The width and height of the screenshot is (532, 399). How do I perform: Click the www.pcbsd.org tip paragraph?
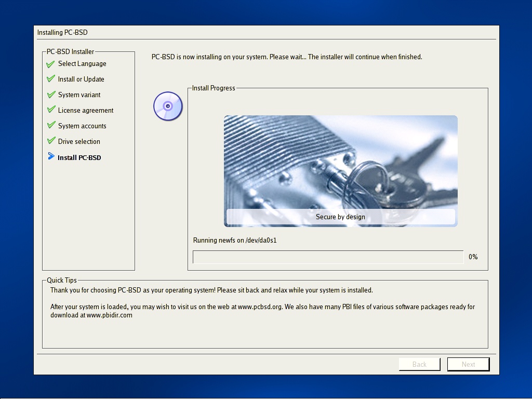262,311
